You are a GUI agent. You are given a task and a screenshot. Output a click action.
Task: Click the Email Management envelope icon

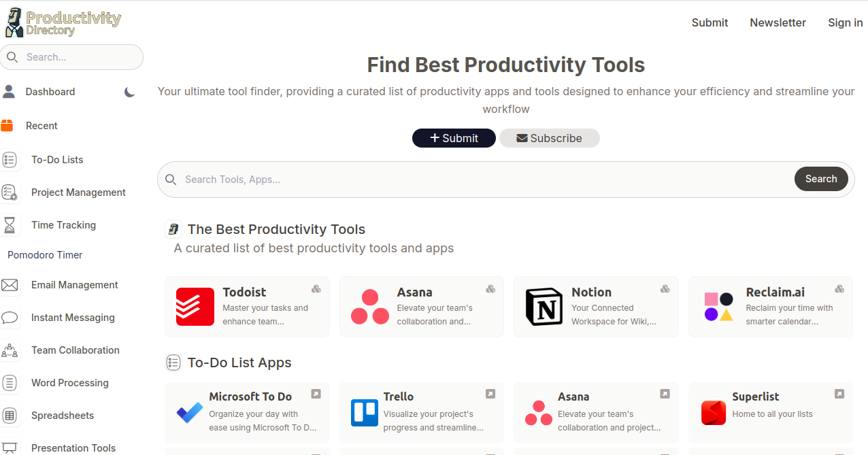pyautogui.click(x=10, y=285)
